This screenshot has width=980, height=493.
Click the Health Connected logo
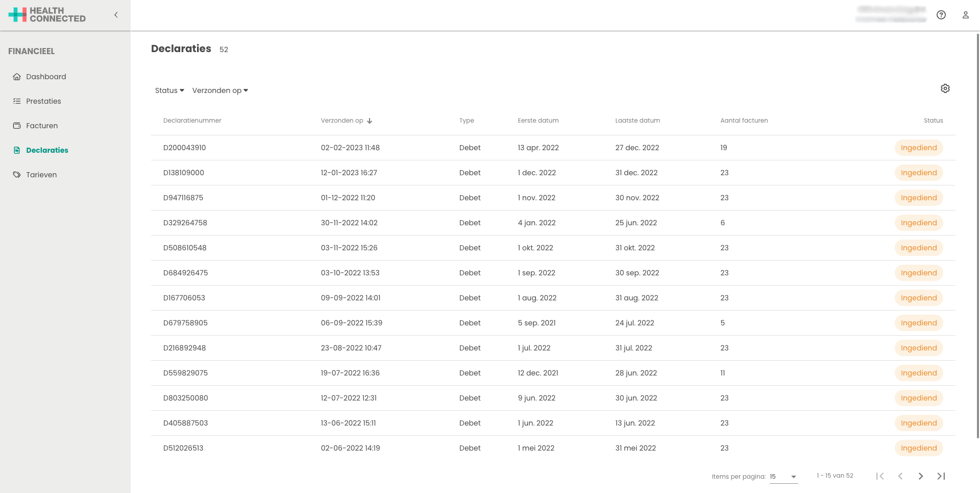pyautogui.click(x=47, y=15)
